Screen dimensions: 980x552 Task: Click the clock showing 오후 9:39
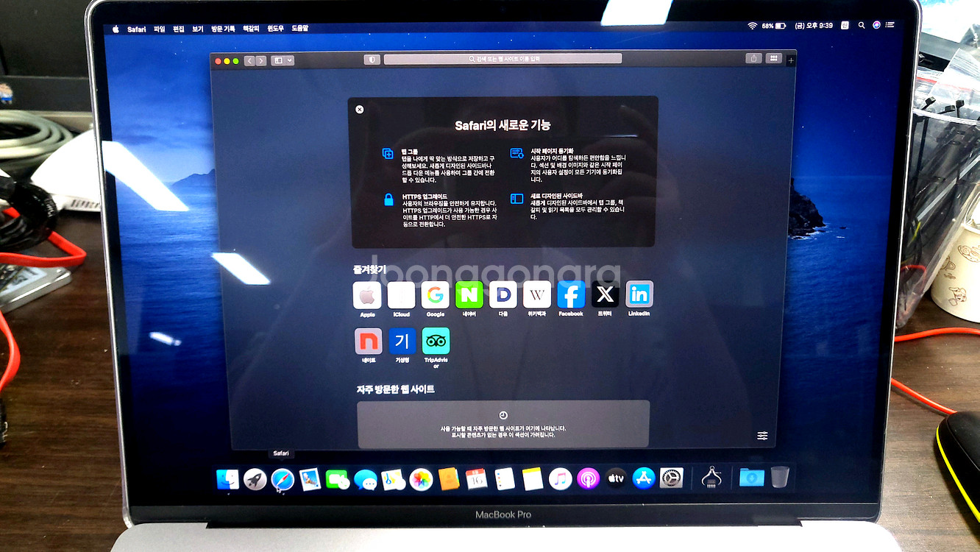click(x=814, y=26)
